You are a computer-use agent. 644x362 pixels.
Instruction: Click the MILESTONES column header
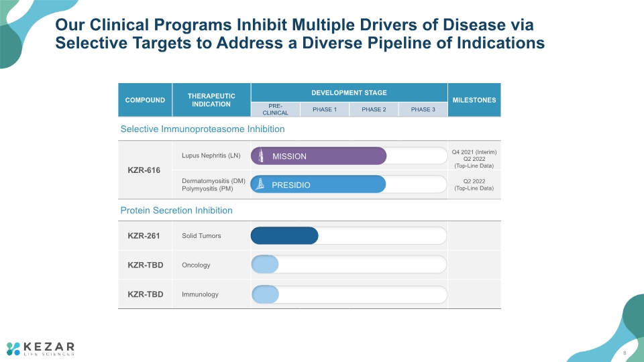[474, 100]
